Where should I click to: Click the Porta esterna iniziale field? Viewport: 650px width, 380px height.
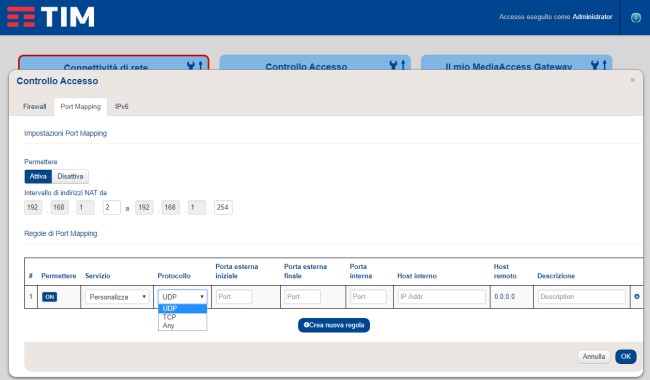[234, 297]
